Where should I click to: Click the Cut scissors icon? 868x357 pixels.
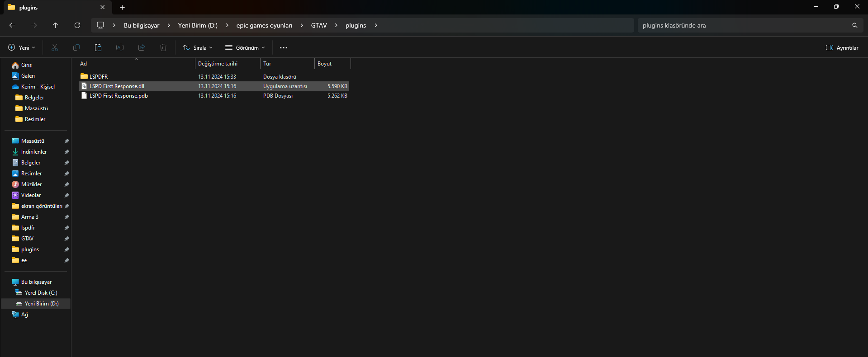pyautogui.click(x=55, y=47)
